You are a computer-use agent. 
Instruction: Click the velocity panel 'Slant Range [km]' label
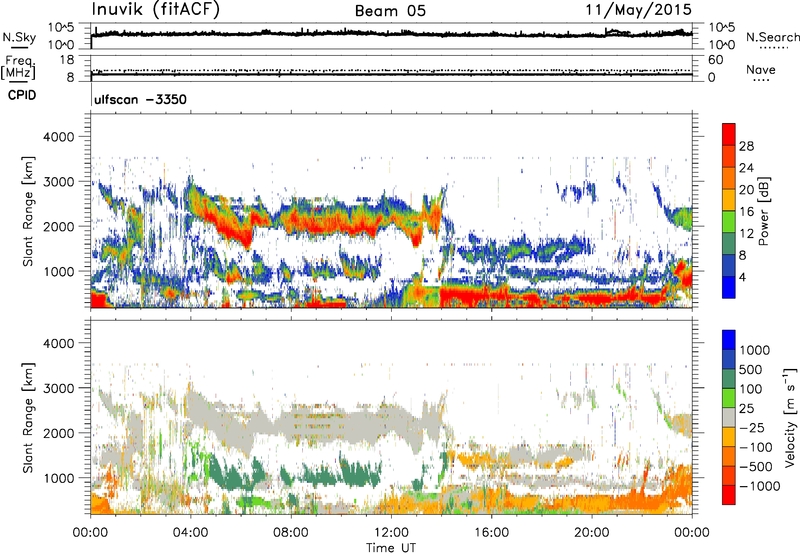coord(28,417)
